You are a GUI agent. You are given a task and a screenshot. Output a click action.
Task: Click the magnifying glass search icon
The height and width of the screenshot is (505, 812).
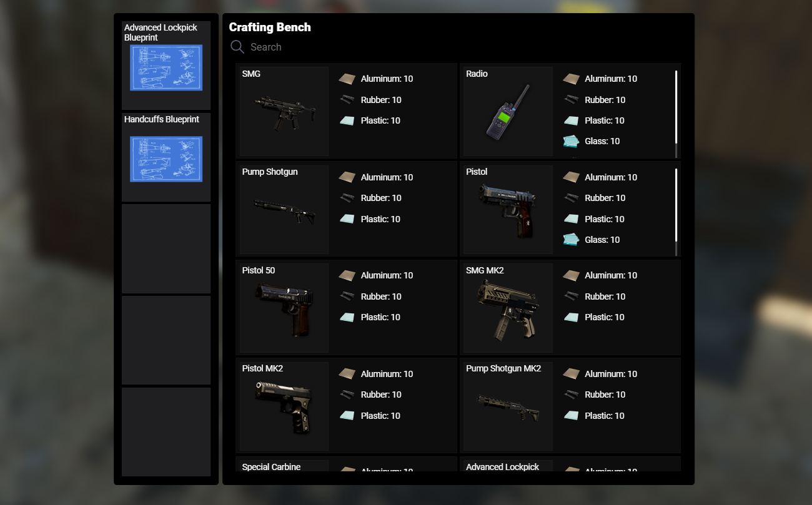[237, 47]
